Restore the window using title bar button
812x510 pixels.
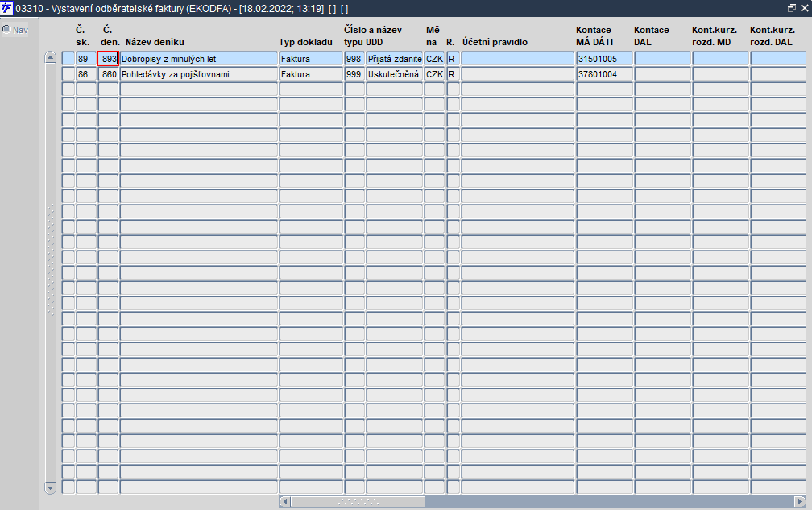pyautogui.click(x=791, y=8)
